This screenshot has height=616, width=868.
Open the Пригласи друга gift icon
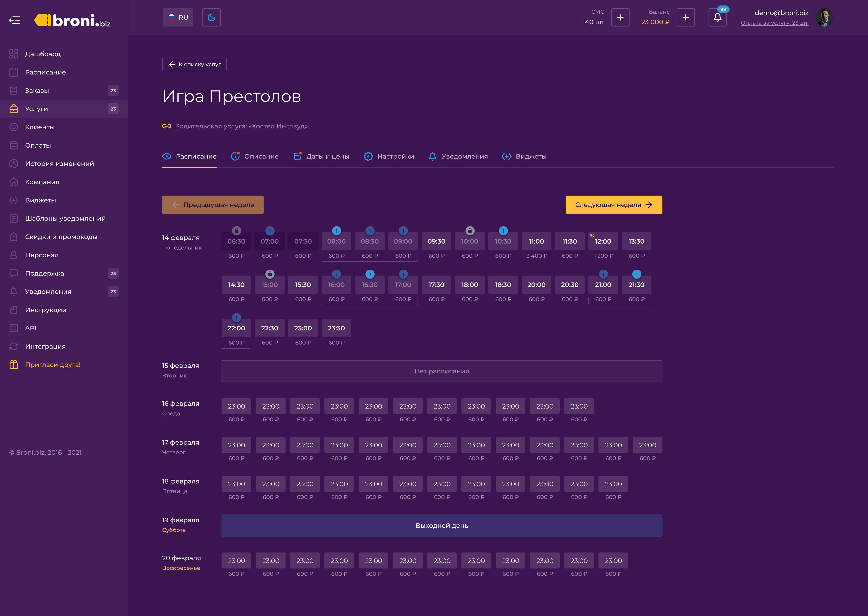(x=14, y=364)
